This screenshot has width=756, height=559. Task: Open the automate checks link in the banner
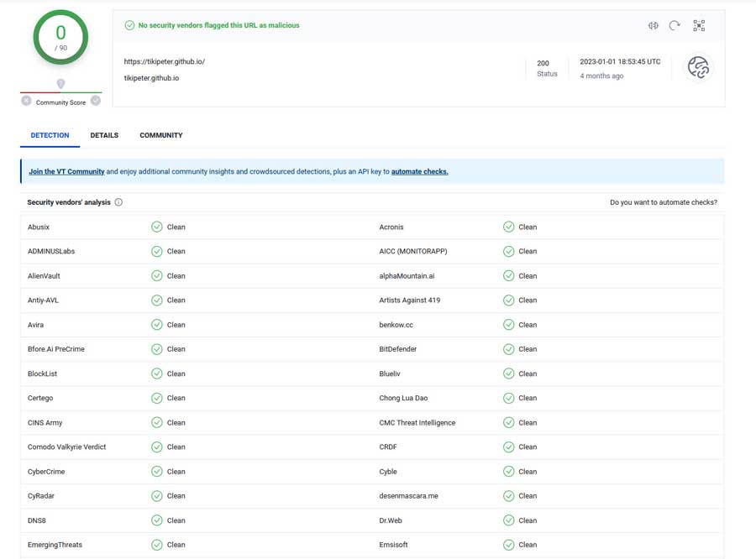tap(419, 171)
